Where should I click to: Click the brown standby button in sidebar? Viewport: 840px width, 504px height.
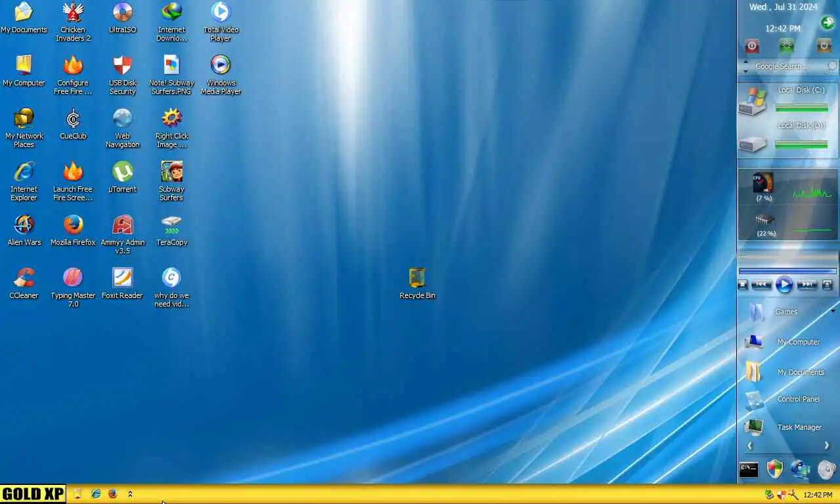coord(824,46)
